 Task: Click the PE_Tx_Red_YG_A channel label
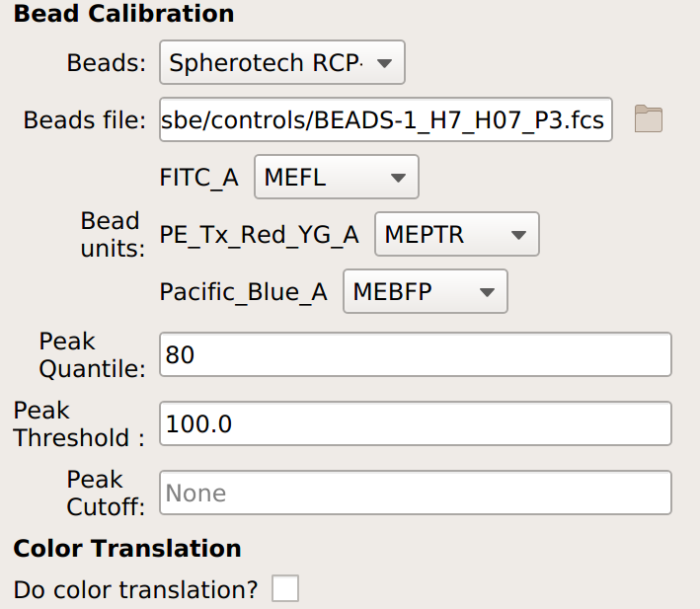(260, 235)
